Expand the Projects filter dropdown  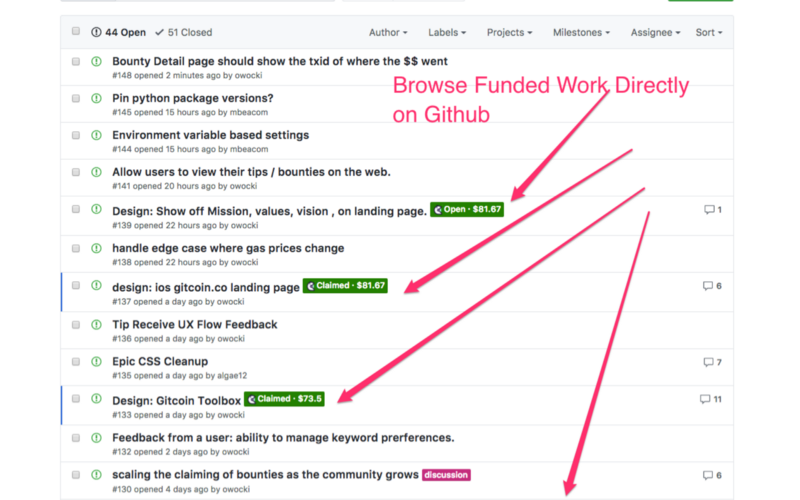(x=509, y=32)
